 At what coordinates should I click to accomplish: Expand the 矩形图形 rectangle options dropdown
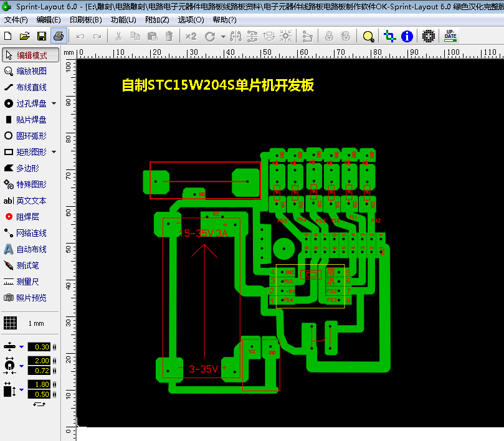point(54,152)
